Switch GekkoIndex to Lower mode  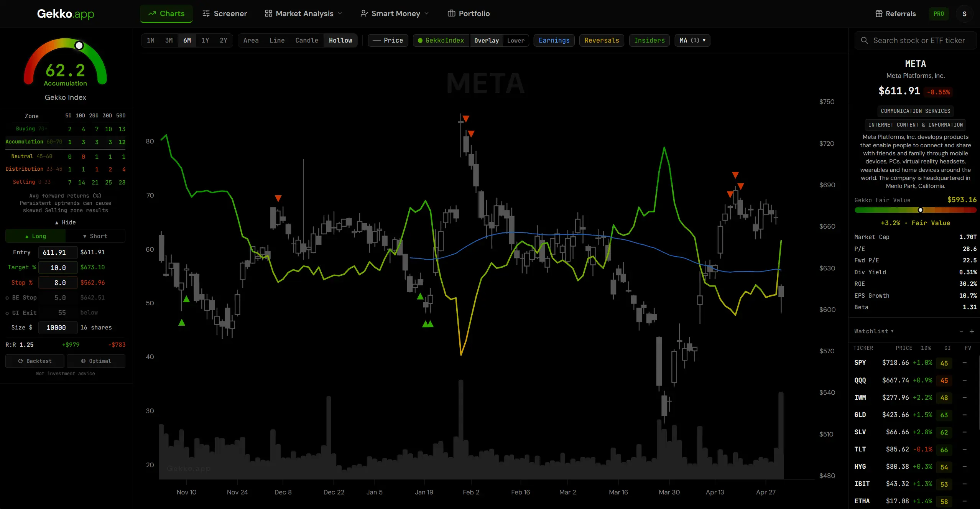click(x=516, y=40)
